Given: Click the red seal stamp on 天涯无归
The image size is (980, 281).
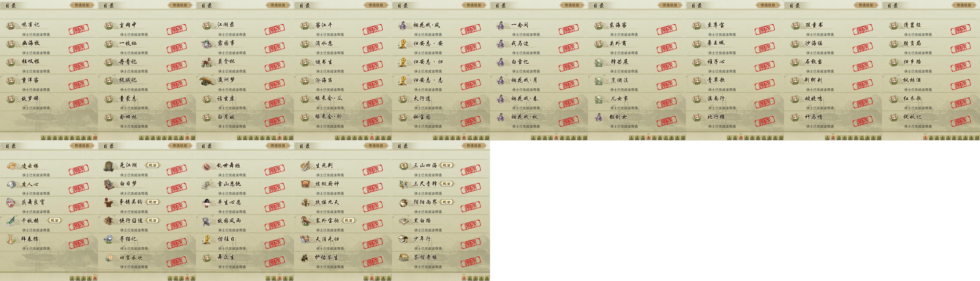Looking at the screenshot, I should click(x=372, y=244).
